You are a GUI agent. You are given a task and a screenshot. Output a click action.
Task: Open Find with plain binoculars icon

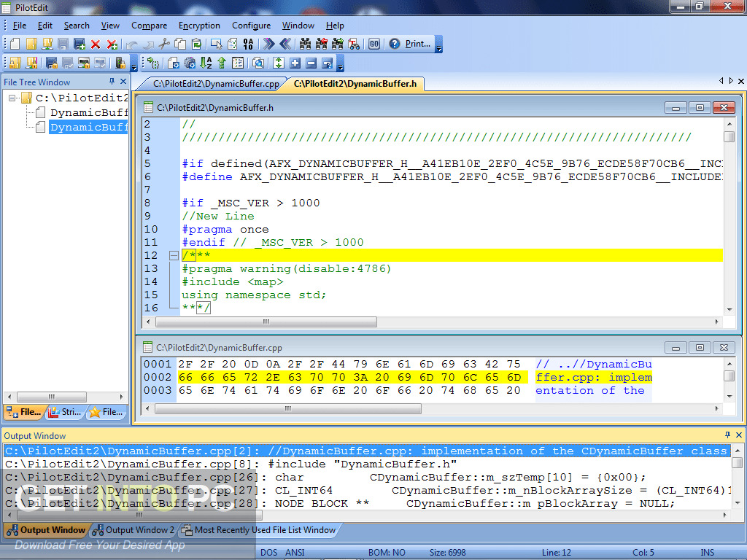[x=306, y=44]
